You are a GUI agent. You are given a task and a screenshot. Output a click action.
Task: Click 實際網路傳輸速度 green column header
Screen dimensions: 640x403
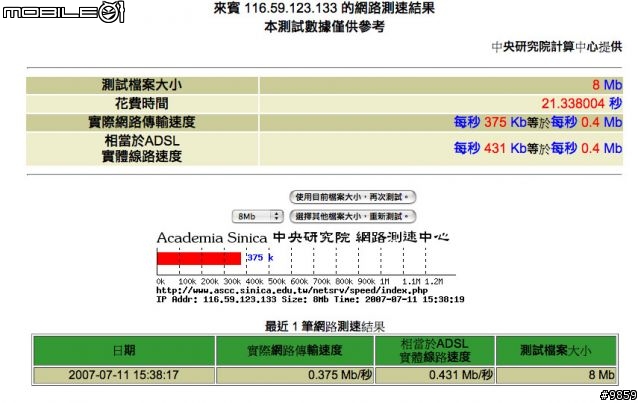[x=294, y=350]
